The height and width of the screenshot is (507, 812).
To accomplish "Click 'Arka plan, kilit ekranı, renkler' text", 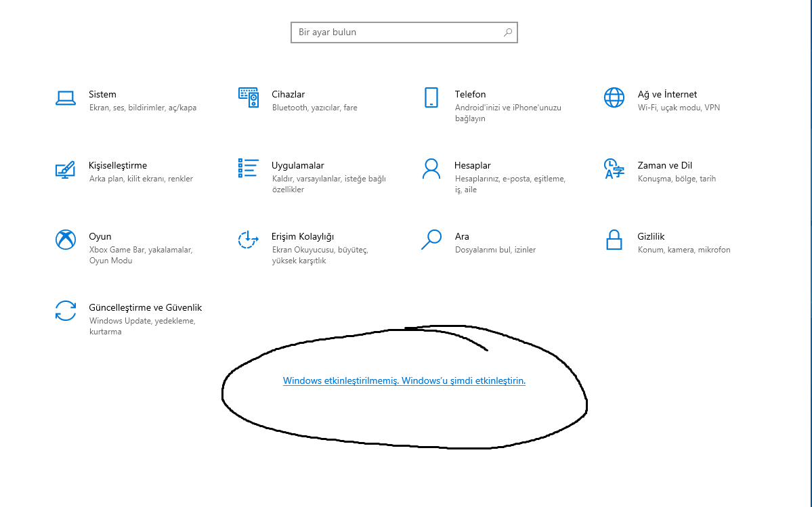I will click(141, 179).
